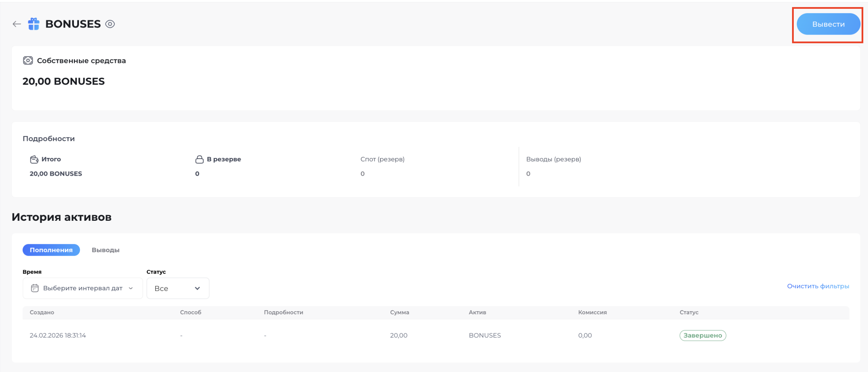Click the lock icon beside В резерве
The image size is (868, 372).
click(x=199, y=159)
